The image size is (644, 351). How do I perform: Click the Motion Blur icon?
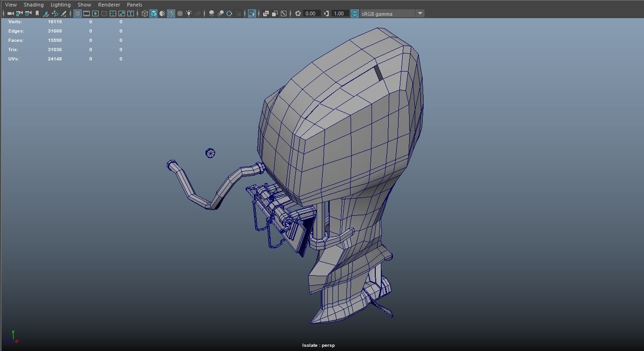coord(220,13)
